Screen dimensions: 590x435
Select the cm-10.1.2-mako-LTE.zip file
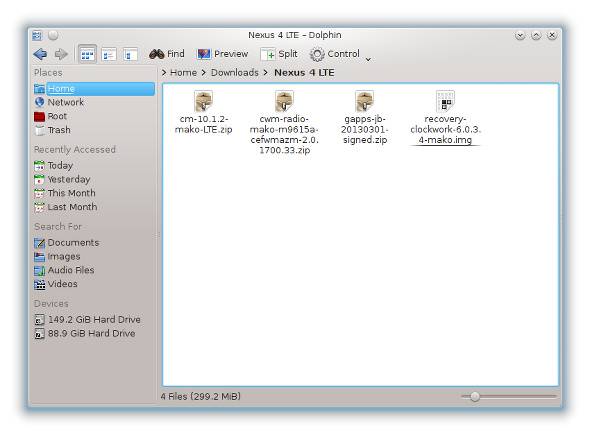(x=203, y=113)
